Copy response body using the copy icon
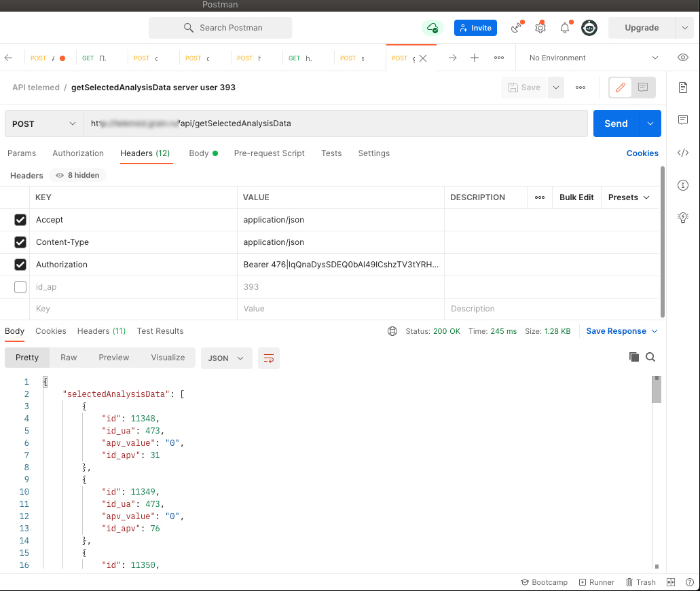 [x=633, y=357]
